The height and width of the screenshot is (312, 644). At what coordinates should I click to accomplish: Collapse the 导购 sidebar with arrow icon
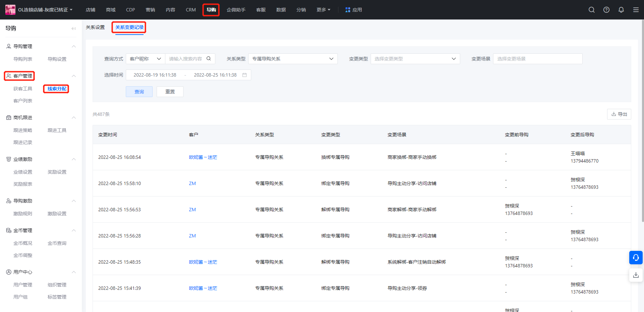[x=73, y=29]
